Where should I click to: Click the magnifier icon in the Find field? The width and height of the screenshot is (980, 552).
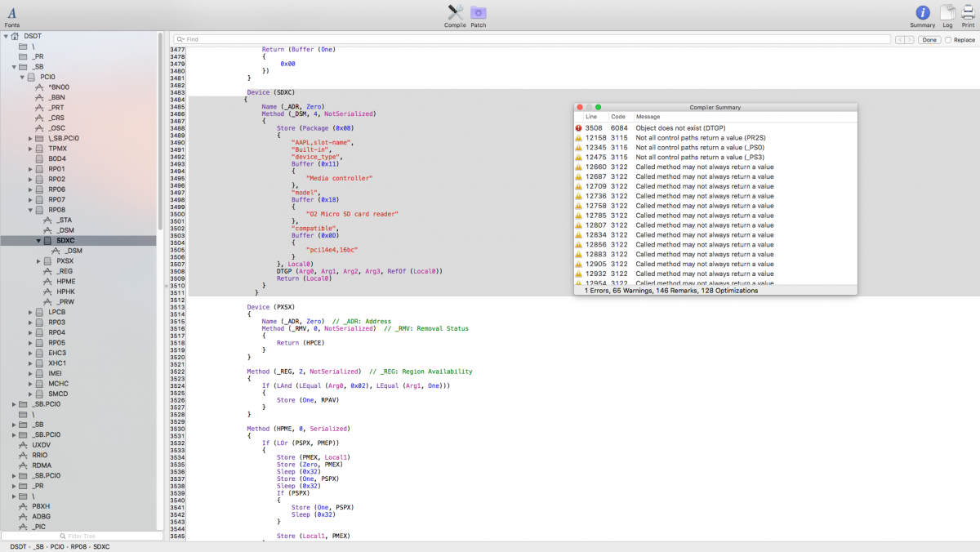pos(180,39)
